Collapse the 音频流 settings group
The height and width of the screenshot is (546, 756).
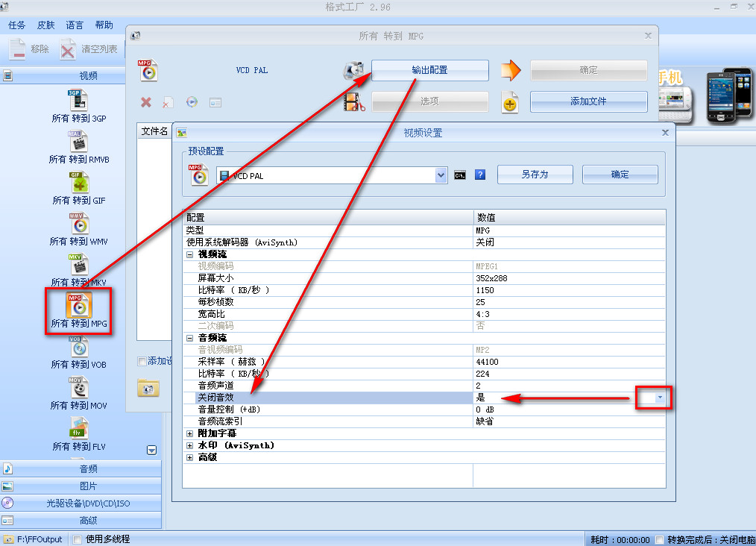pyautogui.click(x=190, y=337)
